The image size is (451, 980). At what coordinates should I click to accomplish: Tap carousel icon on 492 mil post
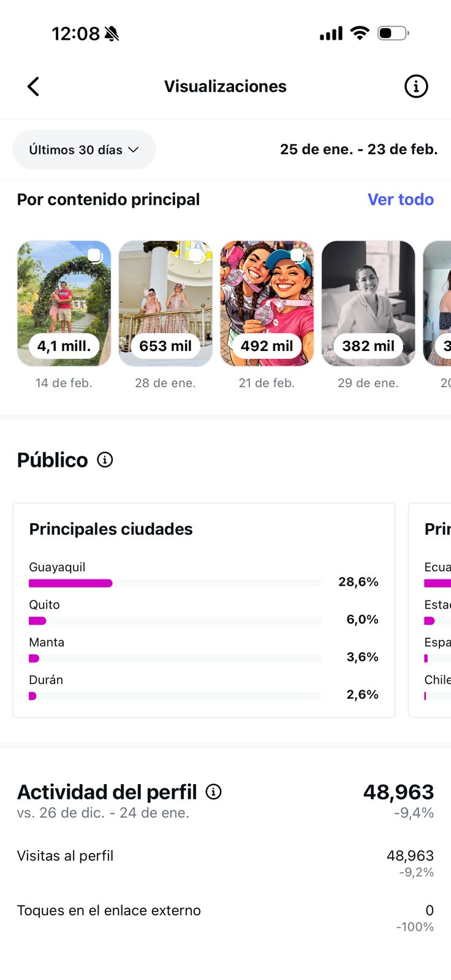click(x=297, y=255)
